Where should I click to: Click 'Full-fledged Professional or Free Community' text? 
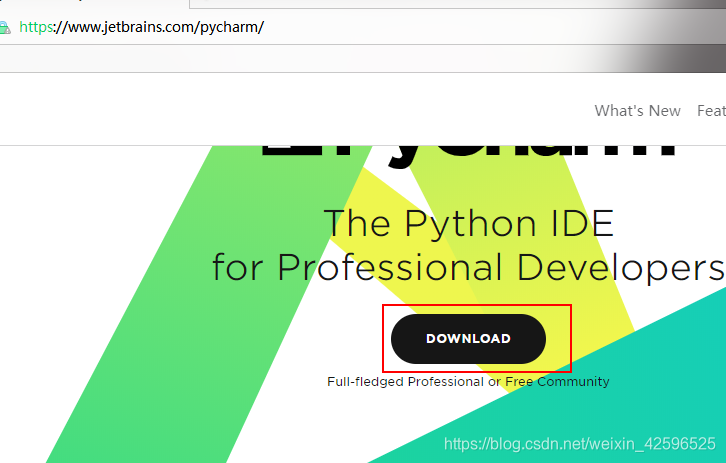coord(468,382)
